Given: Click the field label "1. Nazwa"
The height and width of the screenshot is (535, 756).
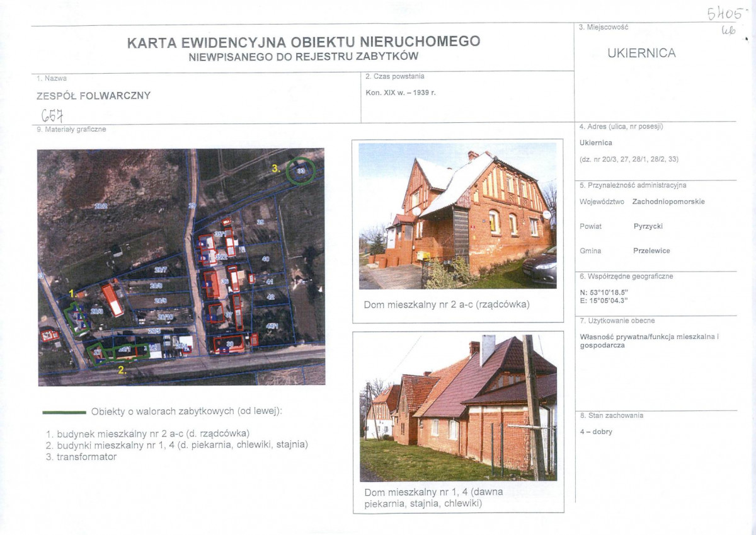Looking at the screenshot, I should [52, 78].
